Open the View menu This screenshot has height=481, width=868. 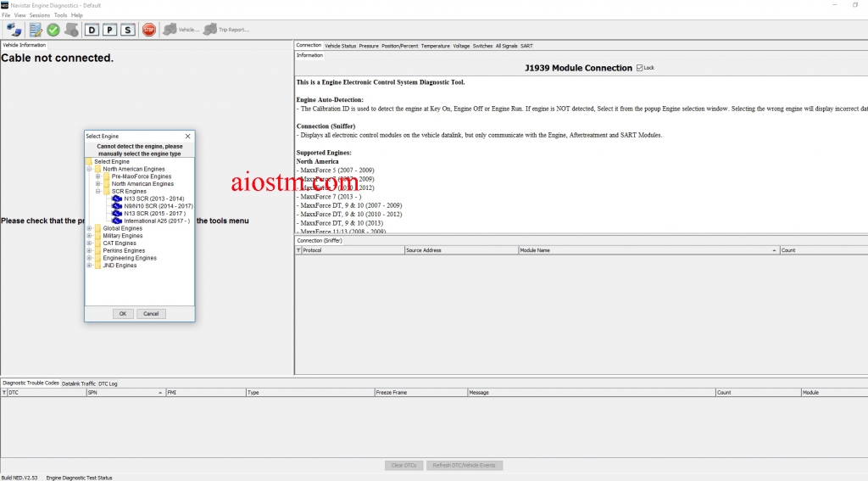coord(20,15)
